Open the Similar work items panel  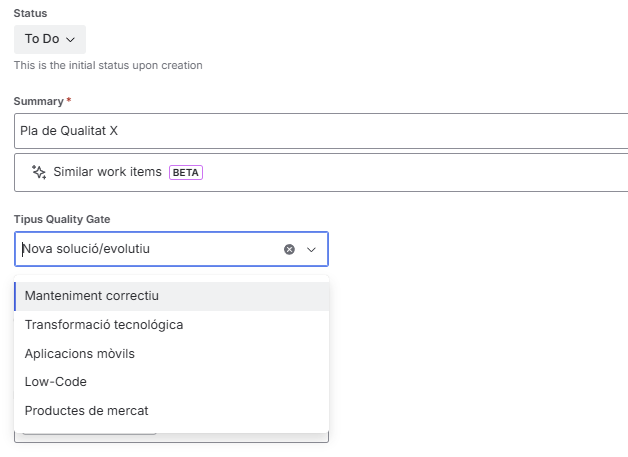click(321, 172)
